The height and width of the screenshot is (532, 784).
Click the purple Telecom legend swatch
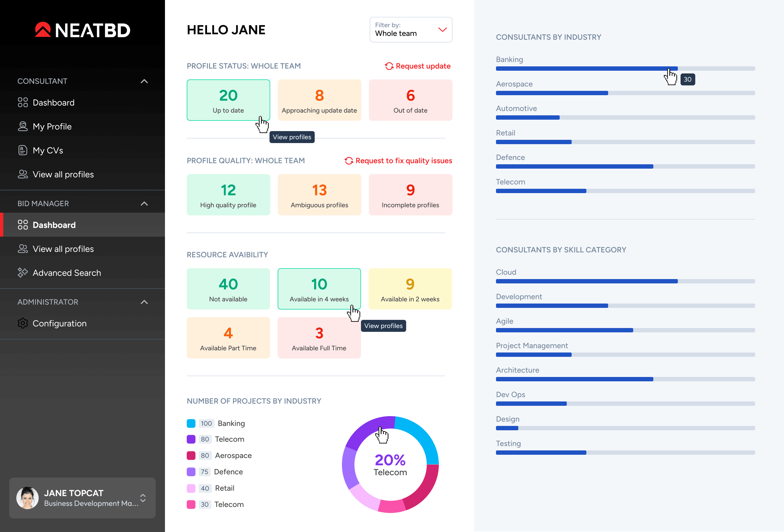click(x=191, y=439)
